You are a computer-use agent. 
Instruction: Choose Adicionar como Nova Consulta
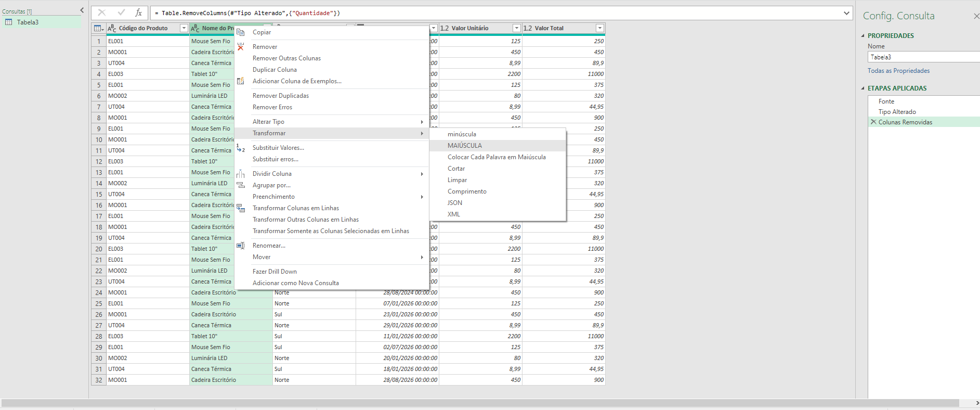tap(332, 283)
